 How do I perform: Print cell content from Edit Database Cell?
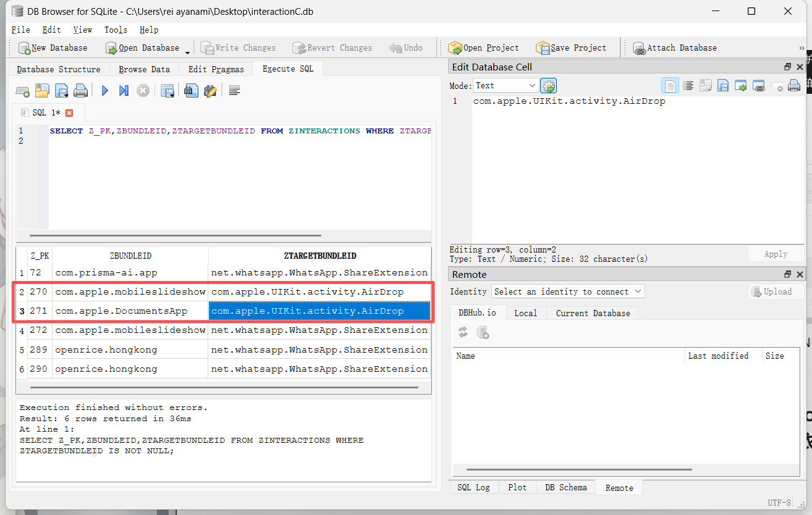click(x=794, y=86)
